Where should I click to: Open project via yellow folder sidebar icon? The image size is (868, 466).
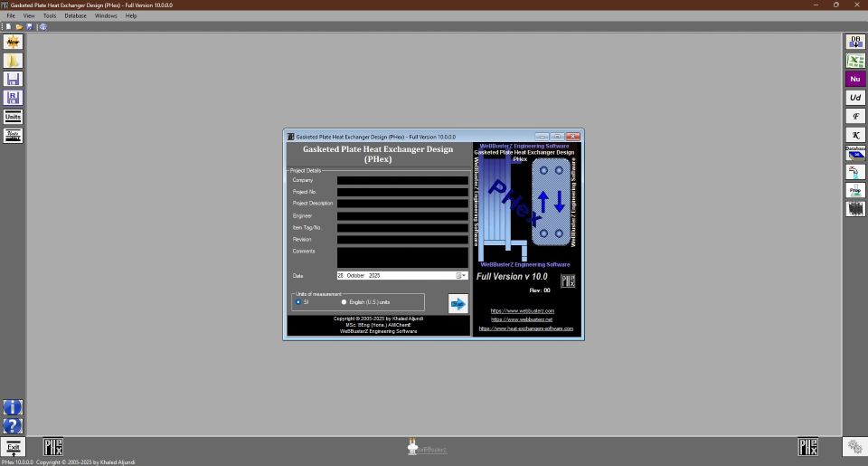click(x=13, y=61)
